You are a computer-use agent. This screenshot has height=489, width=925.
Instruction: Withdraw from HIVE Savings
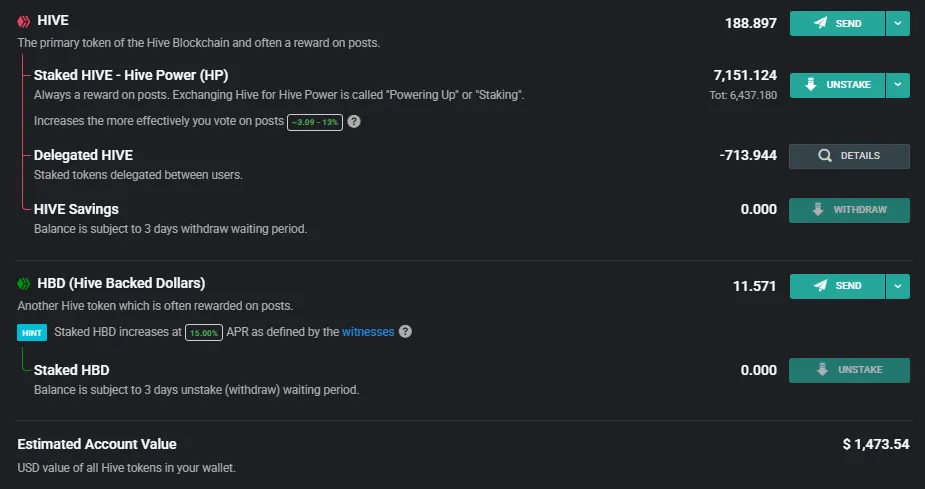pyautogui.click(x=849, y=210)
